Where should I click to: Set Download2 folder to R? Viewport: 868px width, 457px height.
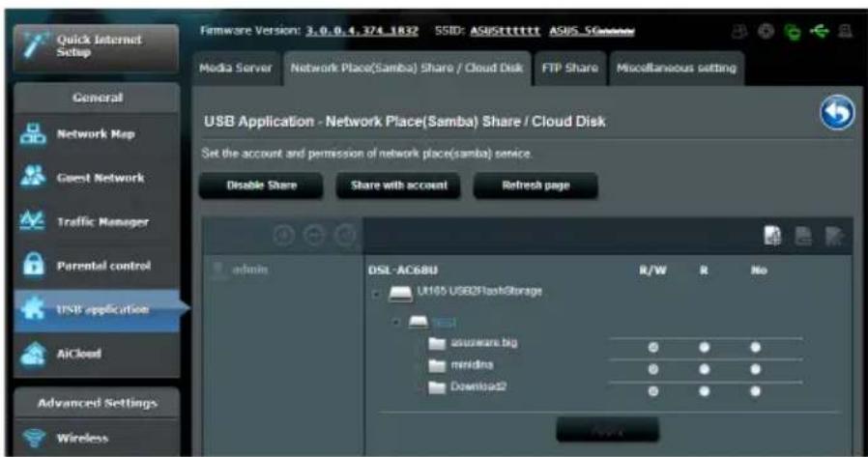point(704,391)
